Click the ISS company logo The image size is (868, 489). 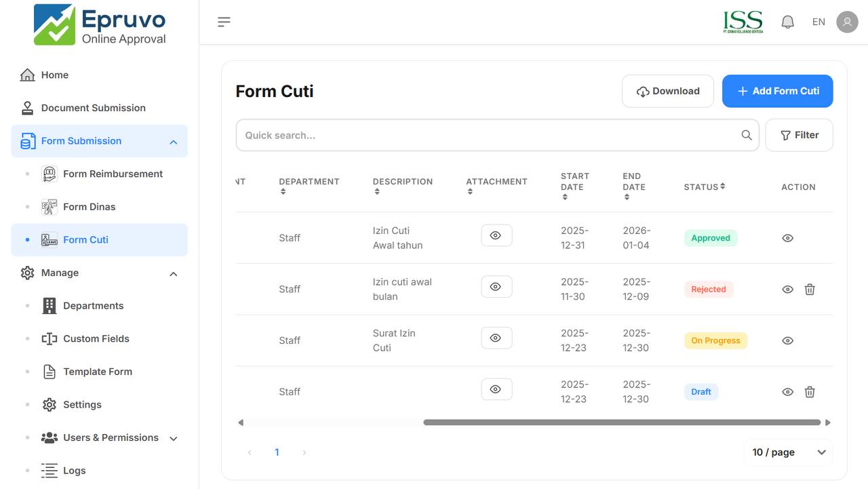[x=743, y=22]
